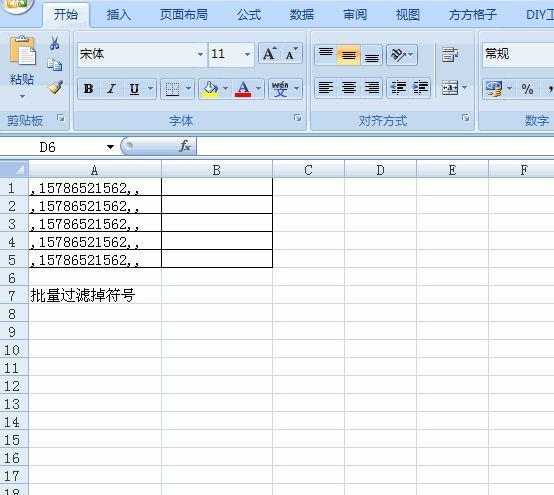Click the Paste clipboard icon
Screen dimensions: 554x495
pos(22,51)
